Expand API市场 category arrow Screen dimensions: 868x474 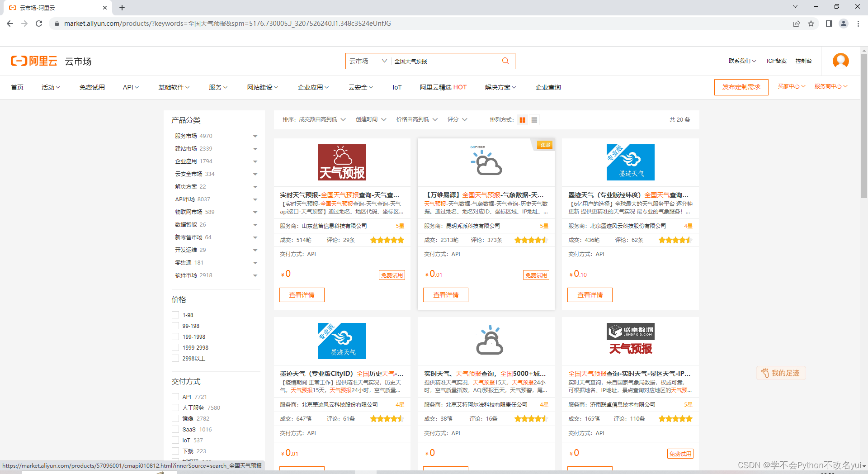click(255, 199)
